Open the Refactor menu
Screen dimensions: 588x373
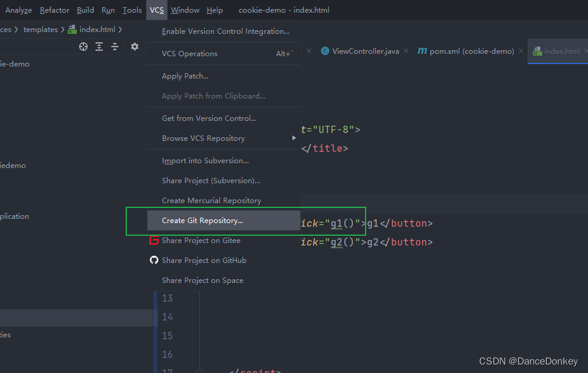click(54, 10)
